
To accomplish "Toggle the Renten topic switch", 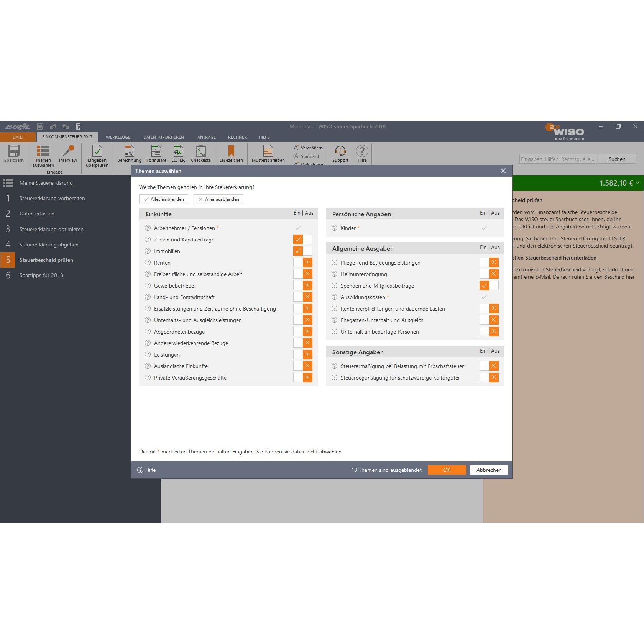I will tap(303, 263).
